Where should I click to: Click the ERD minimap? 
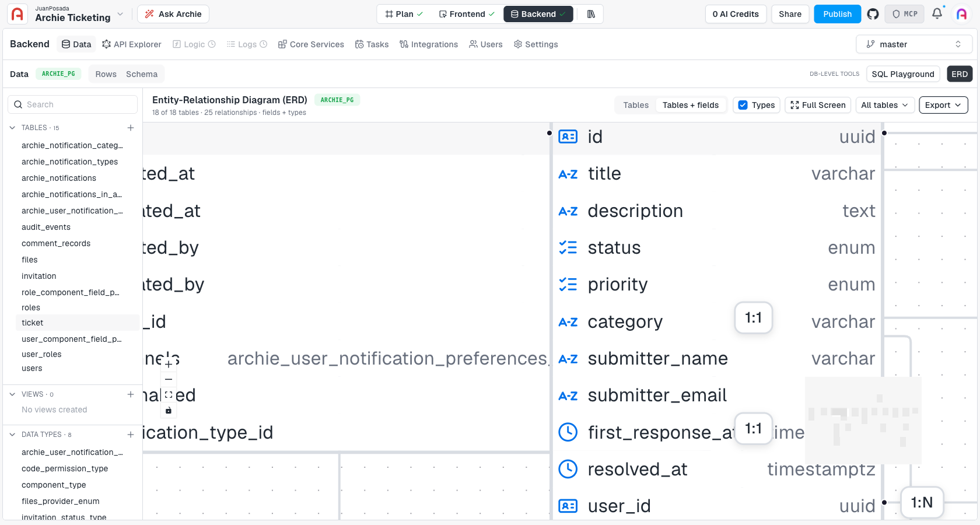[863, 421]
